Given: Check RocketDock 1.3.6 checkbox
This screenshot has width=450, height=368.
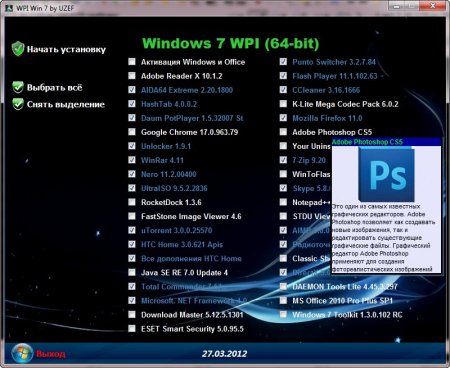Looking at the screenshot, I should coord(132,202).
